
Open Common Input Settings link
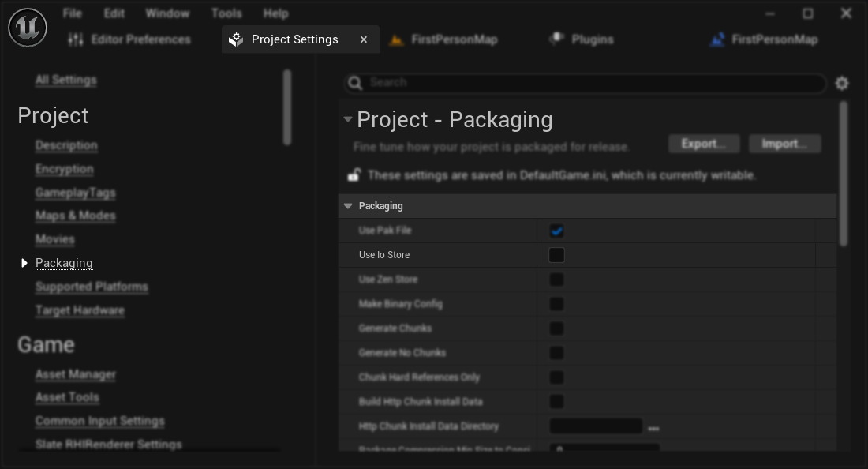click(x=99, y=421)
